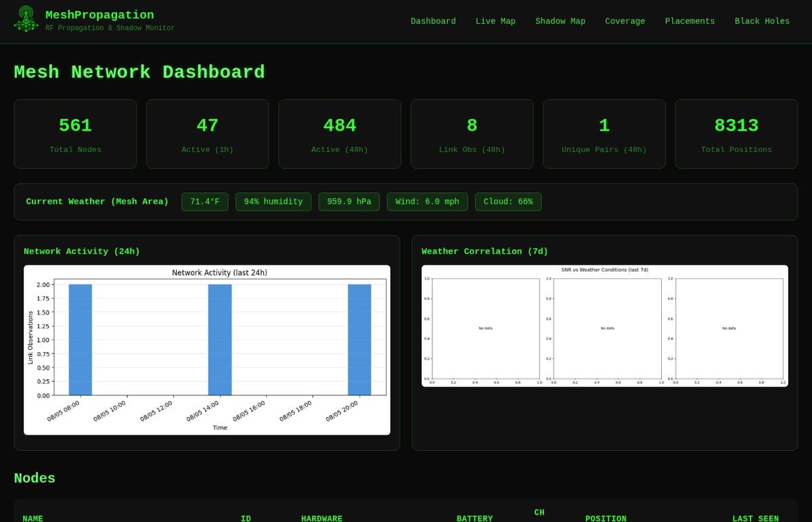Go to the Live Map page
Image resolution: width=812 pixels, height=522 pixels.
coord(495,21)
